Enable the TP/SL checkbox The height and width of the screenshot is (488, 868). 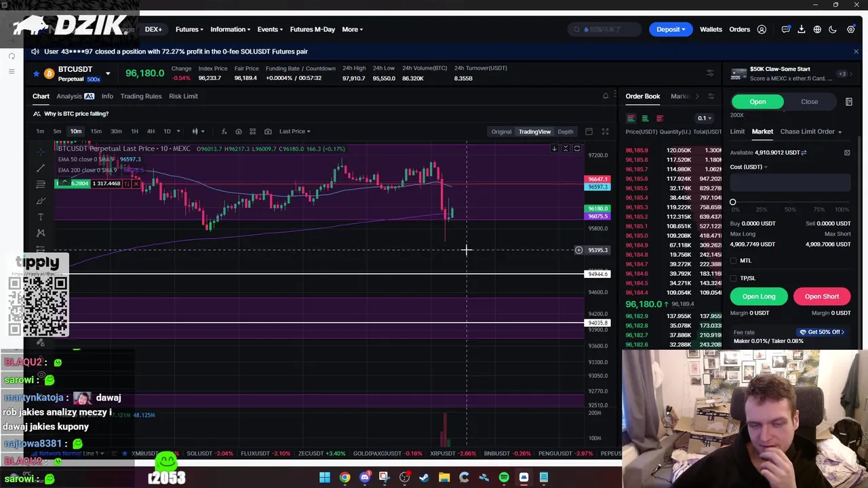click(733, 278)
